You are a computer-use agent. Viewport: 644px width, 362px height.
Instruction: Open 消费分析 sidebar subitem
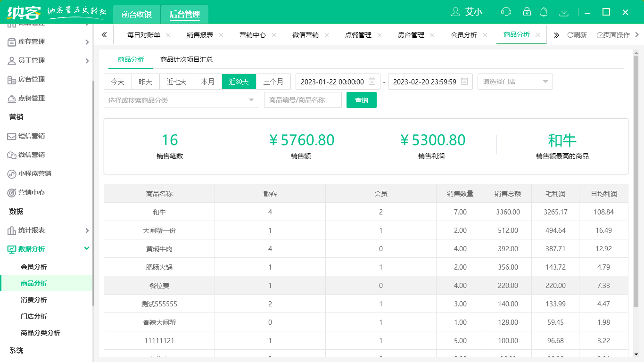34,300
